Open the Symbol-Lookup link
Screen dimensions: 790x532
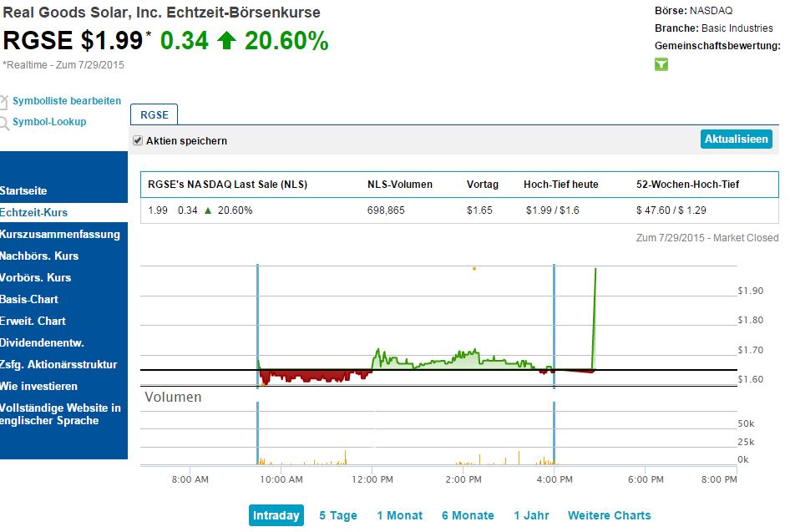[x=49, y=122]
